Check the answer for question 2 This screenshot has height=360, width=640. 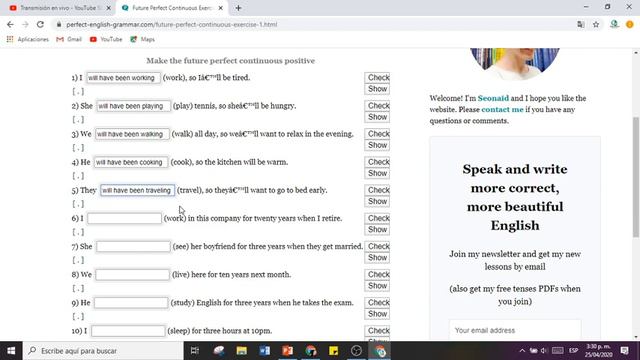click(x=377, y=106)
